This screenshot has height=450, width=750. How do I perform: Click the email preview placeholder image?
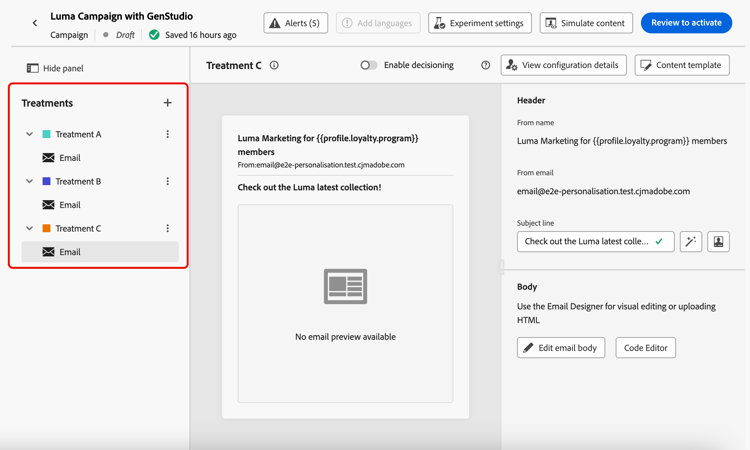[345, 286]
